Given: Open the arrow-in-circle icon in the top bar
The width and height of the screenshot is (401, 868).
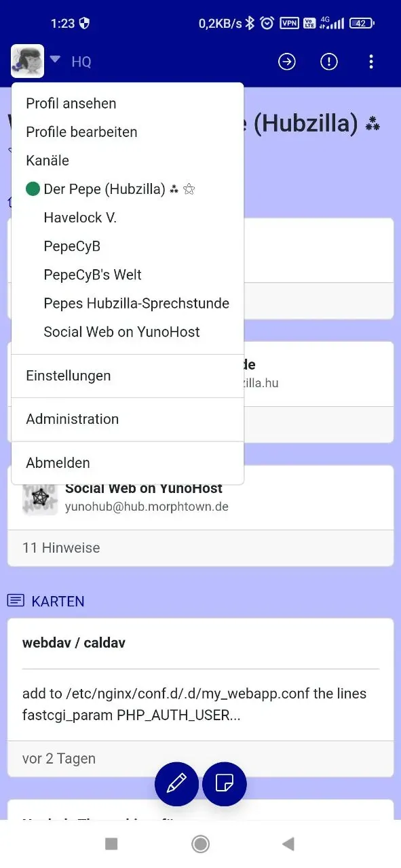Looking at the screenshot, I should tap(287, 62).
